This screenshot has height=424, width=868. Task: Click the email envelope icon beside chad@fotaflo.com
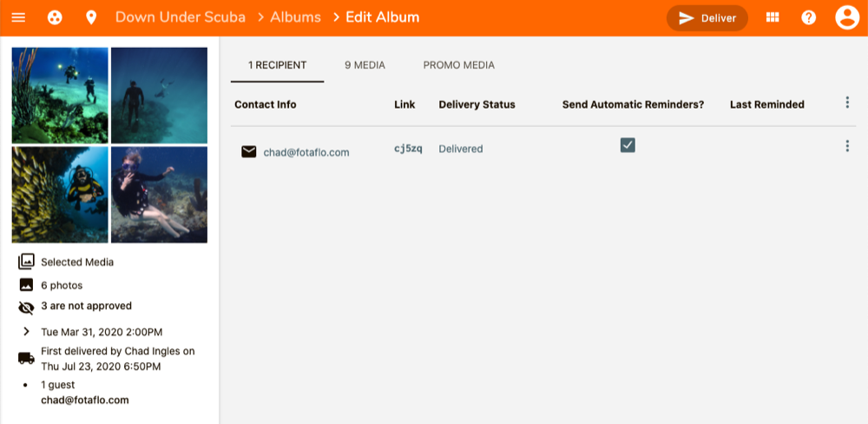tap(248, 152)
